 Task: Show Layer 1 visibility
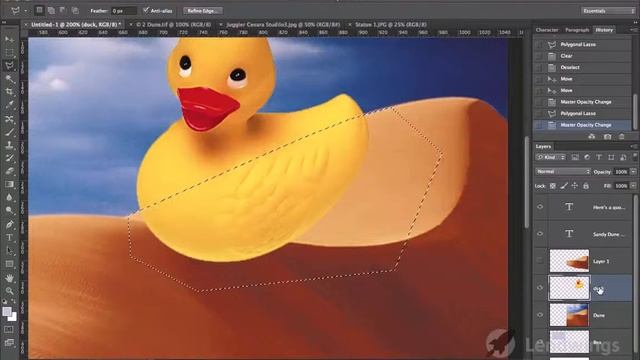[540, 261]
